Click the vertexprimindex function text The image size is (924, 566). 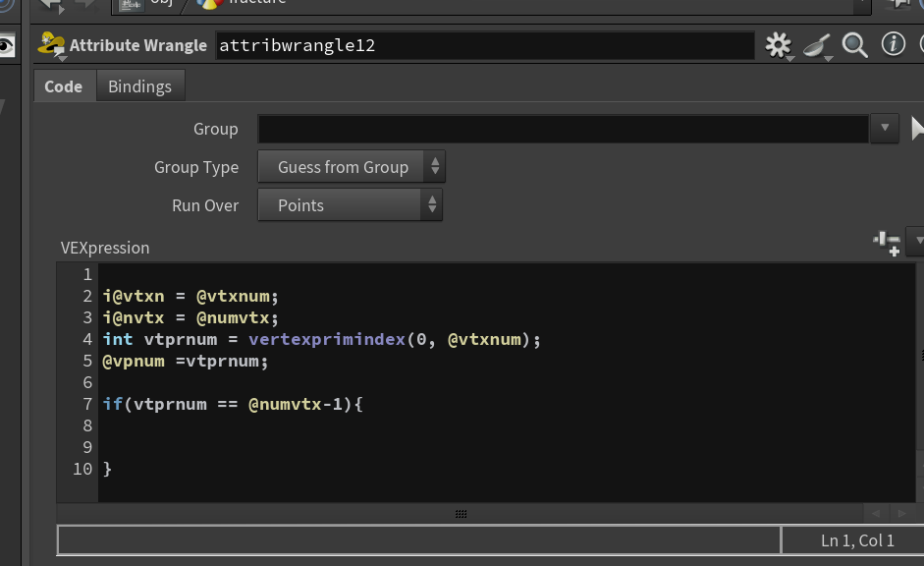[x=327, y=340]
